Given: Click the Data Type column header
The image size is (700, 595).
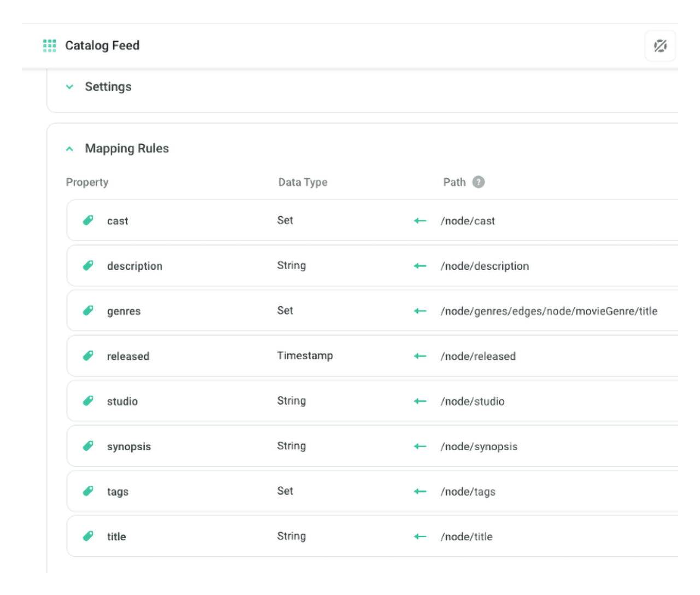Looking at the screenshot, I should point(303,182).
